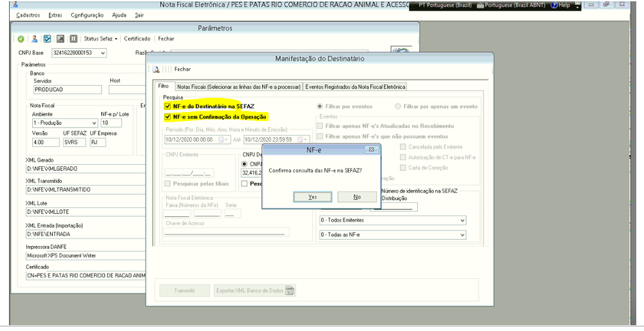This screenshot has height=331, width=644.
Task: Click the user person icon in Parâmetros toolbar
Action: 35,39
